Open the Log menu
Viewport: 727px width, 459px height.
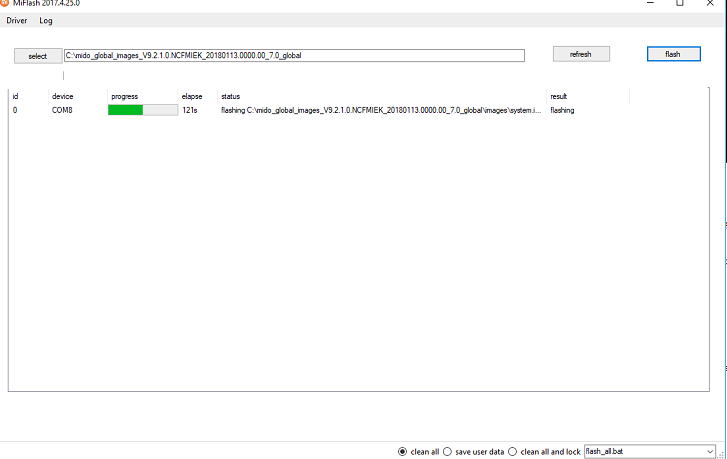click(46, 20)
